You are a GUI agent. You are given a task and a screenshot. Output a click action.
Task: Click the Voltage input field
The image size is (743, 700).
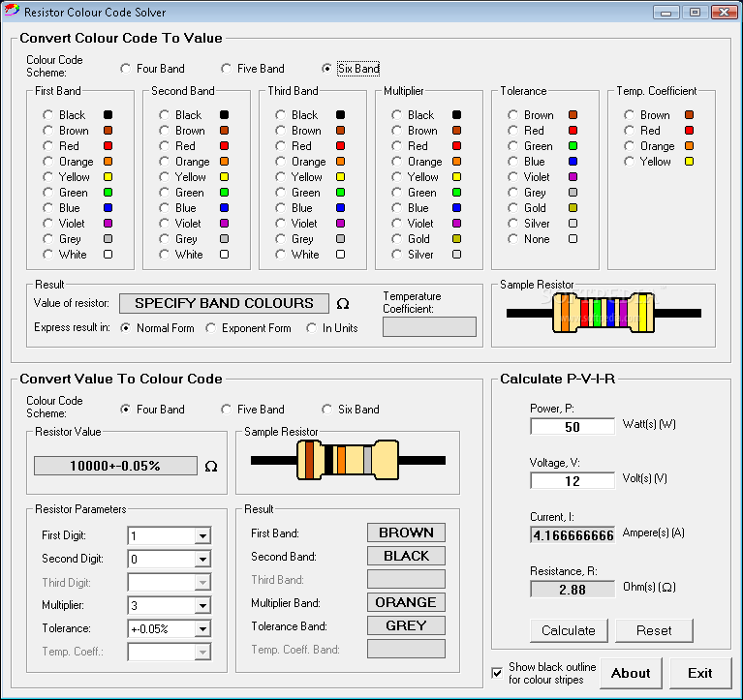pyautogui.click(x=573, y=481)
